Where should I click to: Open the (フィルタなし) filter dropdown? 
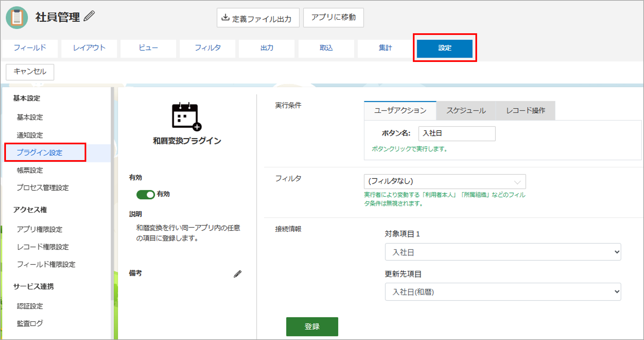click(445, 182)
